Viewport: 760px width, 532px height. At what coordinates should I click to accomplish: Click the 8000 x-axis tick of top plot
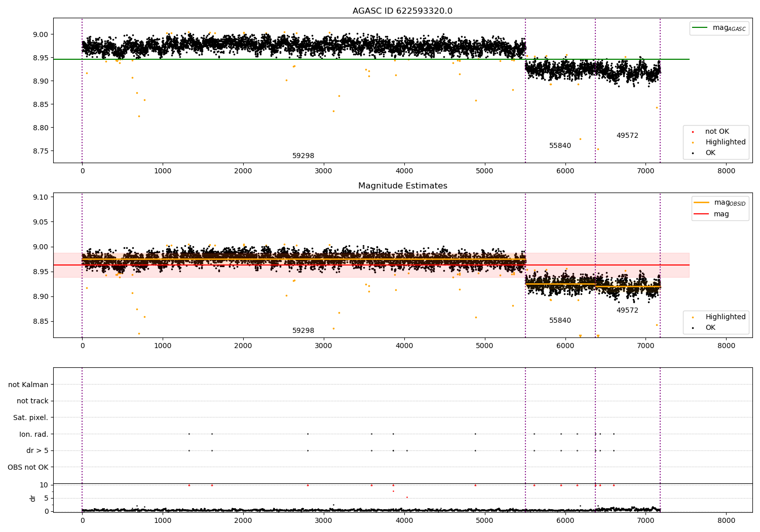726,171
